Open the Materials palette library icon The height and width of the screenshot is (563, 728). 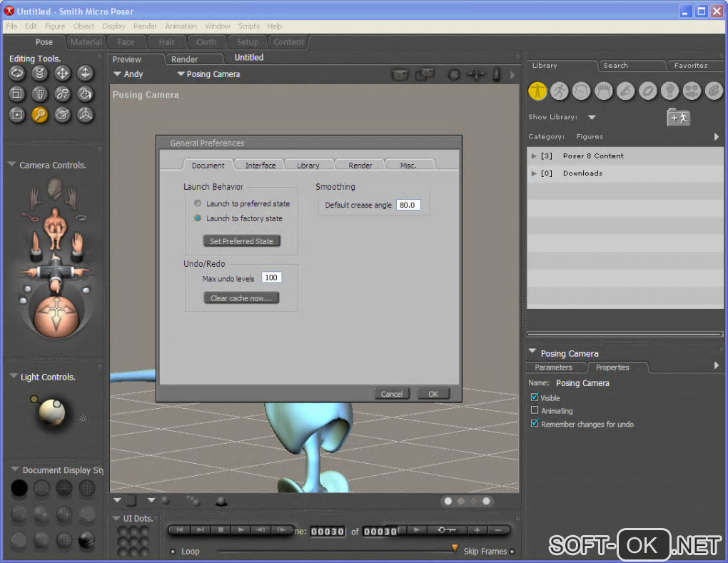coord(714,91)
